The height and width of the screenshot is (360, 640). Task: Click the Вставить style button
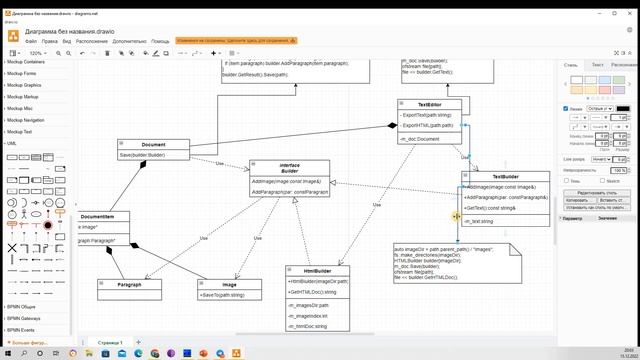pos(614,200)
